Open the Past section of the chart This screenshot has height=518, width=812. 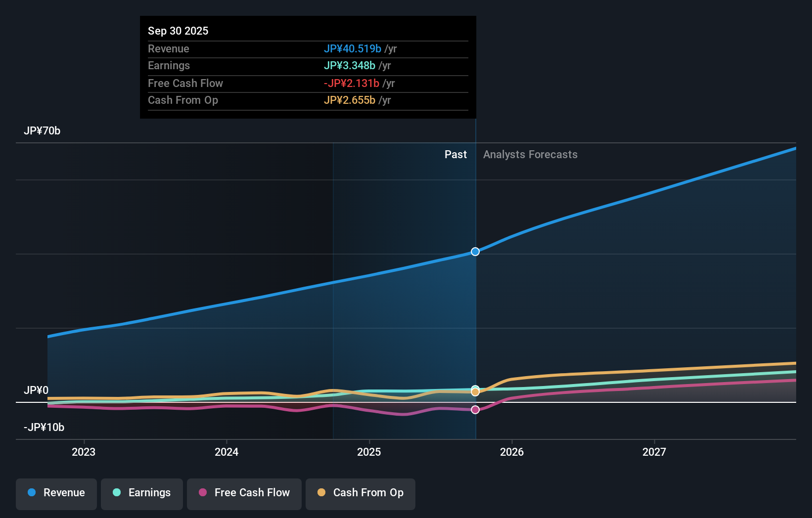(455, 154)
